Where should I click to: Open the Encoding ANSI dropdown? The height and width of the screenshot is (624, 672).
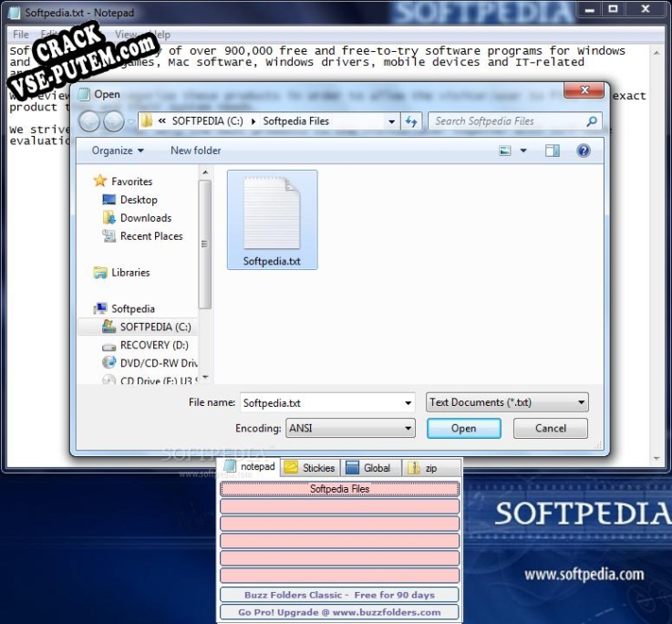pos(351,428)
